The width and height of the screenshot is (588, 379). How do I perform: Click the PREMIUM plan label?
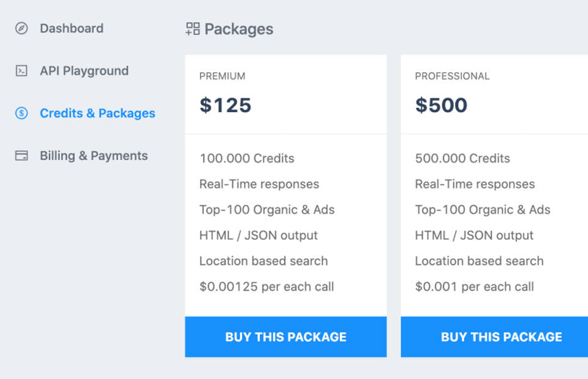(222, 76)
